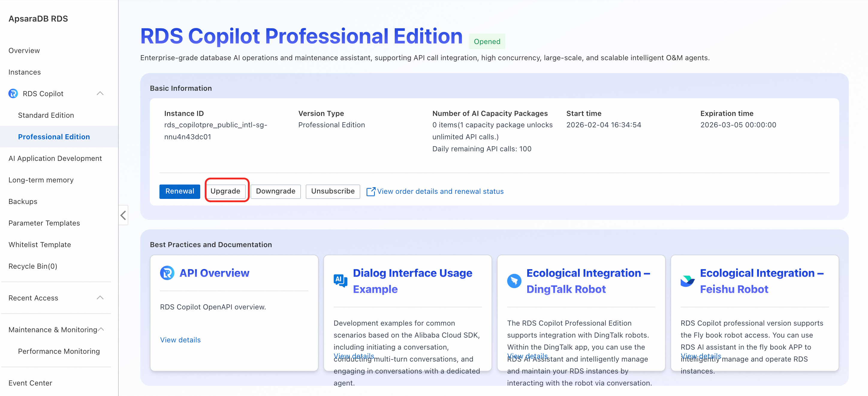Open Standard Edition in sidebar
This screenshot has height=396, width=868.
click(46, 115)
